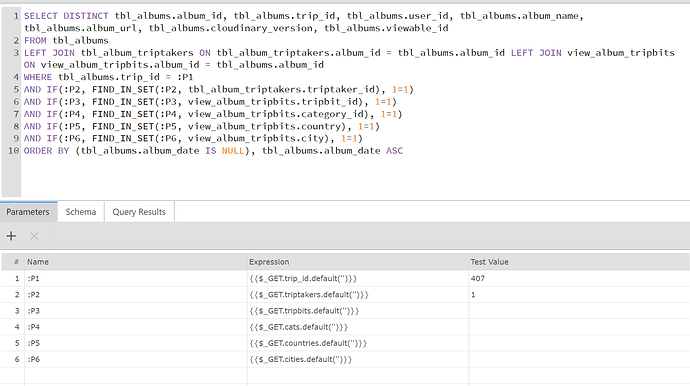
Task: Open the Schema tab
Action: tap(81, 212)
